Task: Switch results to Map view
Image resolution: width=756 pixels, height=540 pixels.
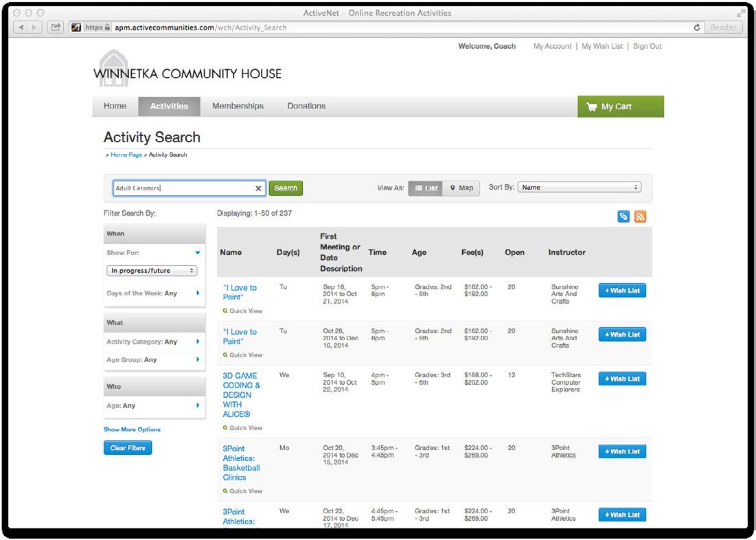Action: 461,188
